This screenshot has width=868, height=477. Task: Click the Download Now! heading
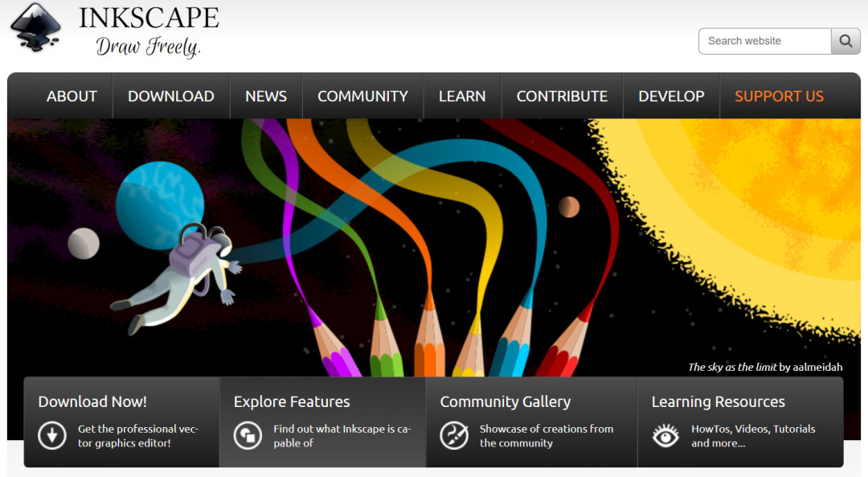point(92,401)
